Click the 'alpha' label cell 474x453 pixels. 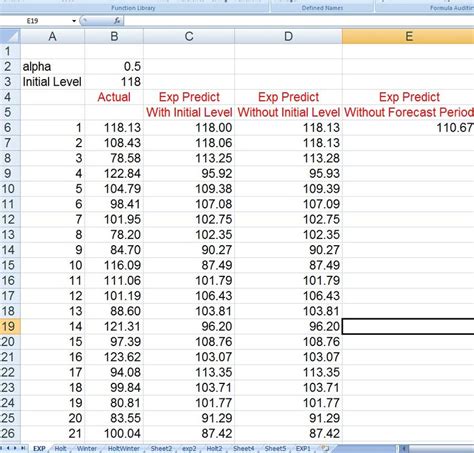click(x=52, y=66)
